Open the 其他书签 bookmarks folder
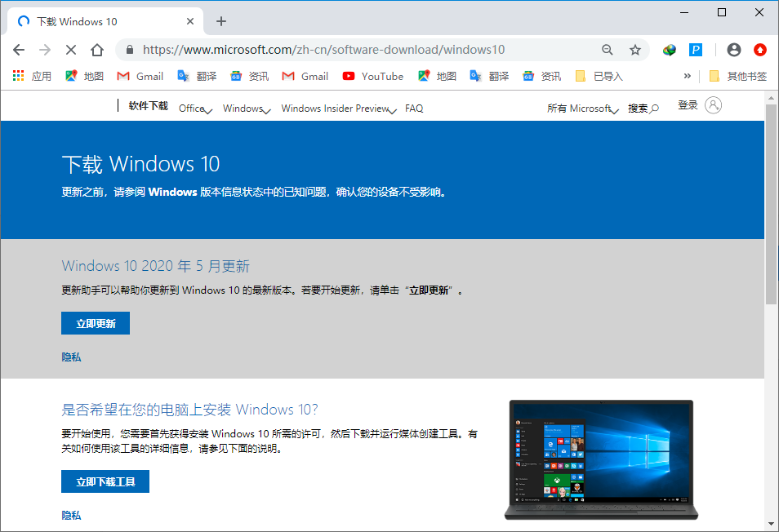The image size is (779, 532). [x=738, y=76]
